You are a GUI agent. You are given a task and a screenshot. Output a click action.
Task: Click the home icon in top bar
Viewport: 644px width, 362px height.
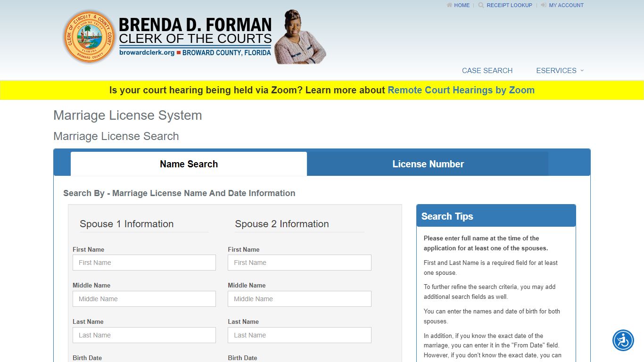tap(449, 5)
